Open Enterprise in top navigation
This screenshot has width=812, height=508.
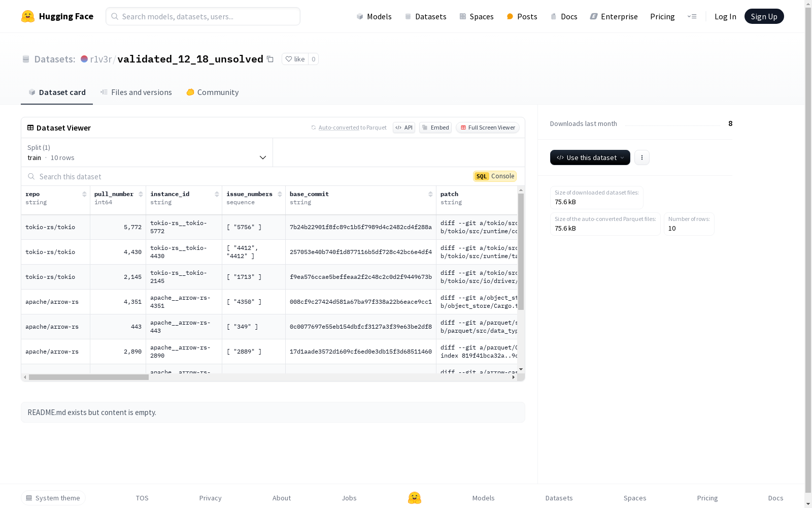614,17
